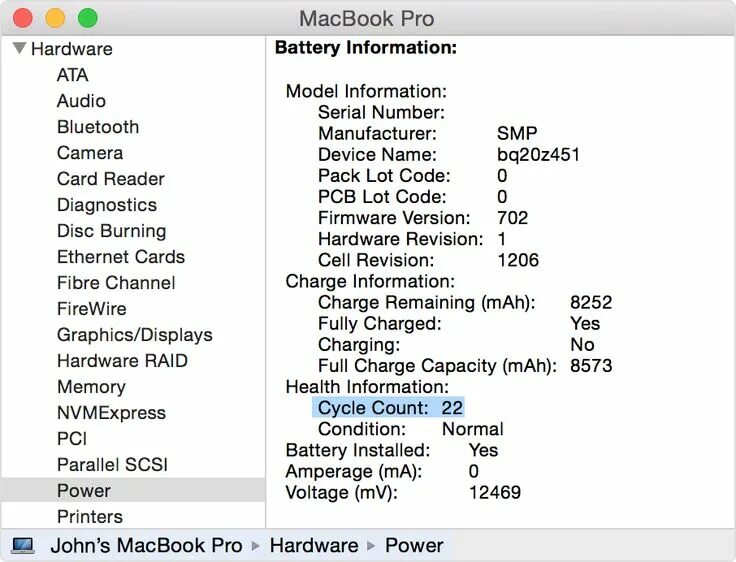Select Card Reader item
736x562 pixels.
coord(110,179)
